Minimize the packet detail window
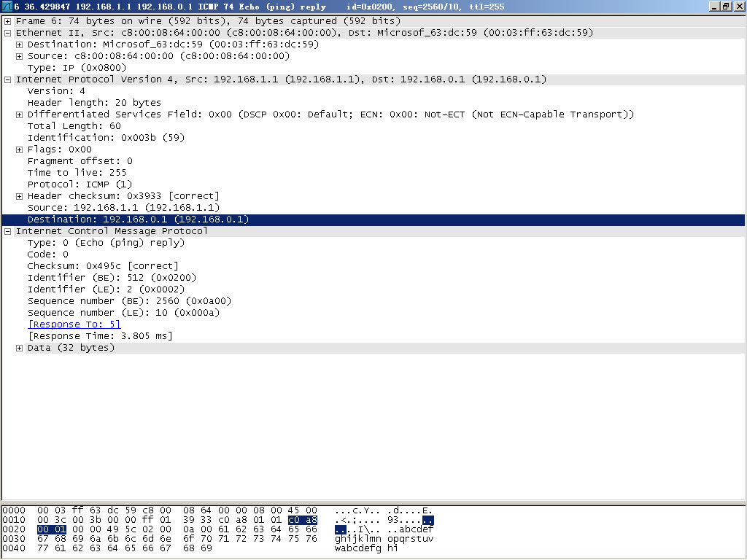The width and height of the screenshot is (747, 560). tap(713, 7)
